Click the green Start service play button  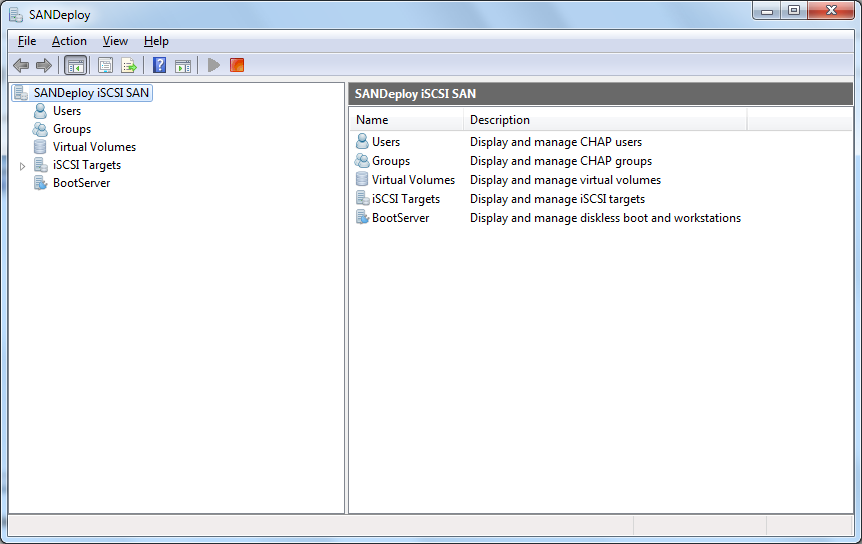214,65
